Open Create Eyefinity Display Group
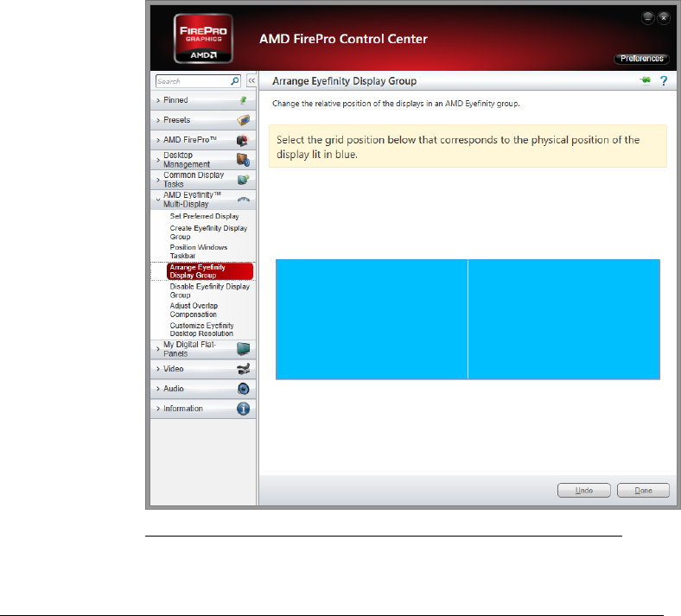This screenshot has height=616, width=681. point(208,232)
